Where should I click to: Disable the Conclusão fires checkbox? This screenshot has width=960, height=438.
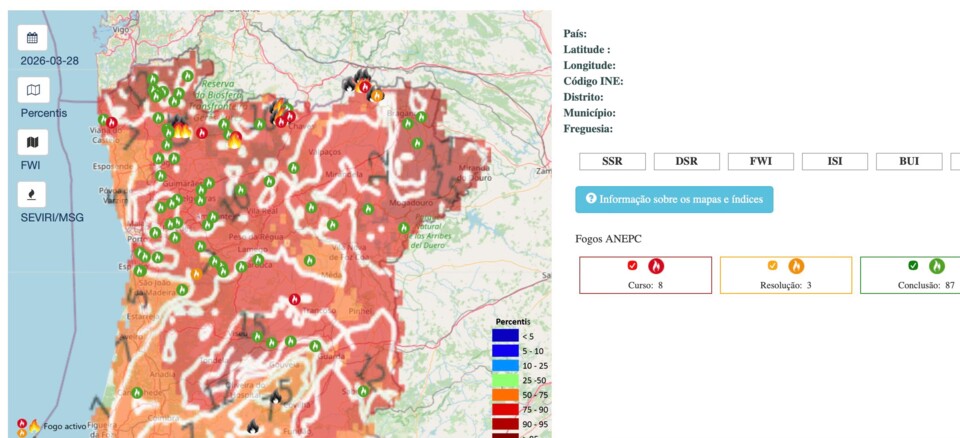(x=913, y=266)
